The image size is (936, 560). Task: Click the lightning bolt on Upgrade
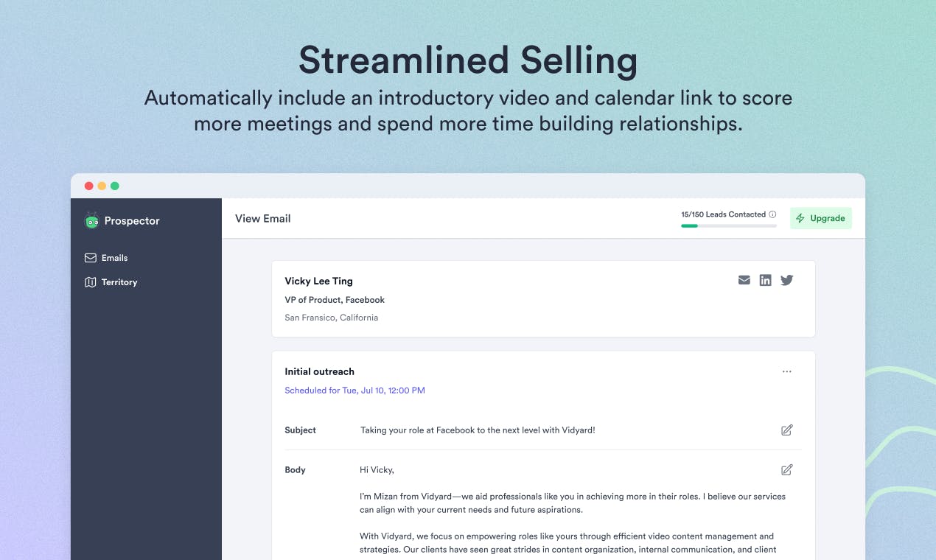[800, 218]
